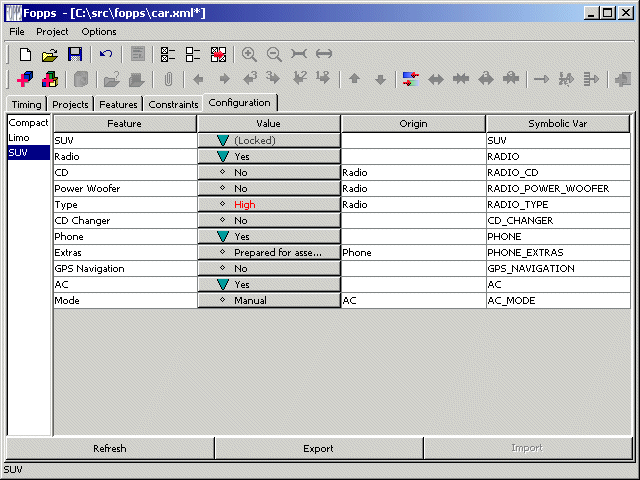Click the horizontal compress arrows icon

click(299, 54)
